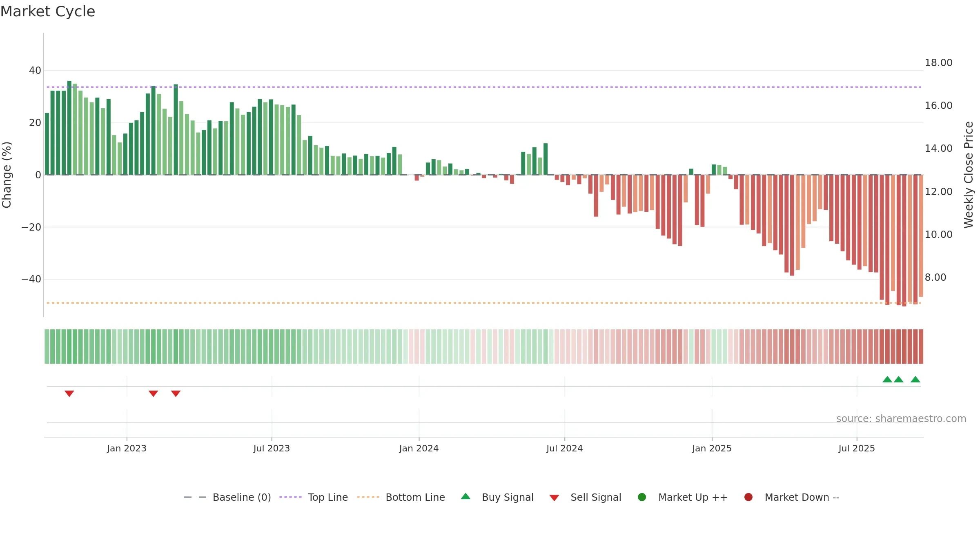Screen dimensions: 980x551
Task: Click the source: sharemaestro.com text
Action: click(901, 419)
